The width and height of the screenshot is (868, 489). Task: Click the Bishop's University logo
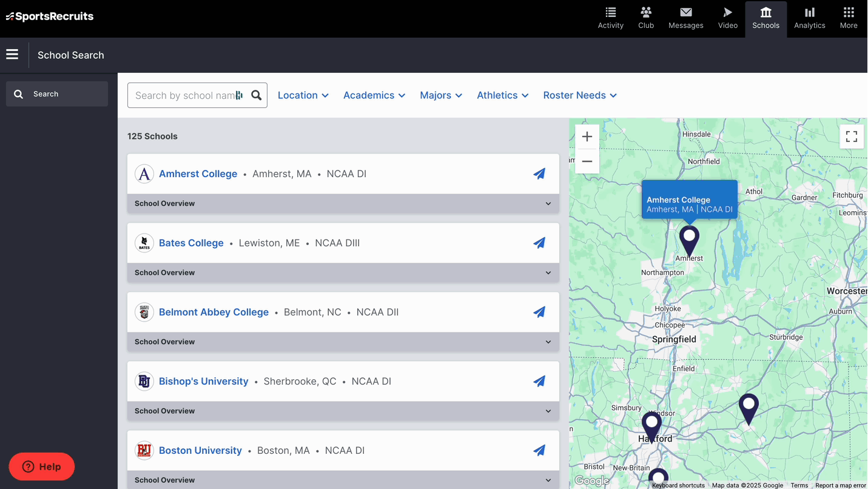[x=144, y=381]
